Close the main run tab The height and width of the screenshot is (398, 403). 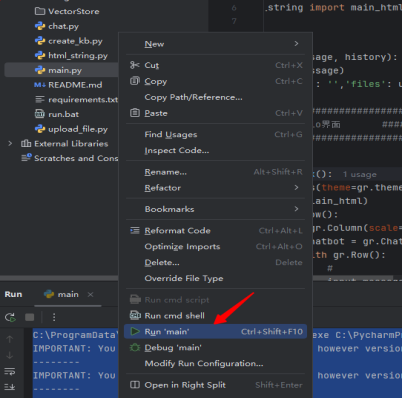pos(90,294)
